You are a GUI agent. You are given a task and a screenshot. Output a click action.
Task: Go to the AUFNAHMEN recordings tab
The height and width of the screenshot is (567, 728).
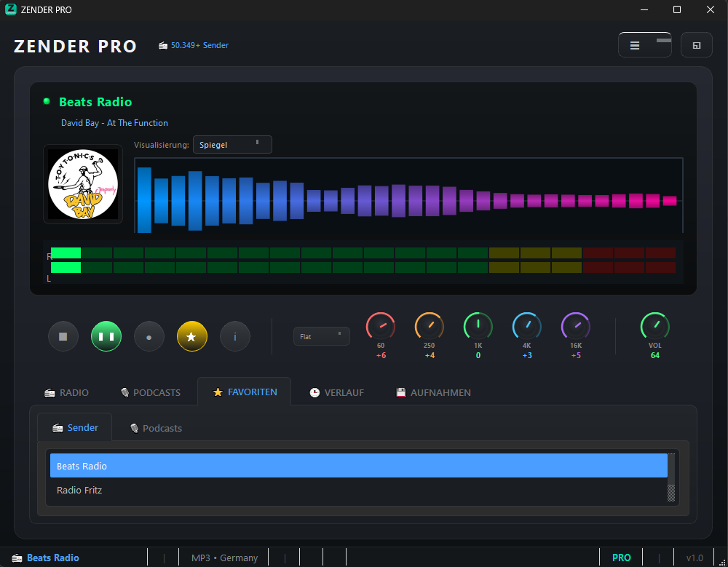(x=433, y=392)
